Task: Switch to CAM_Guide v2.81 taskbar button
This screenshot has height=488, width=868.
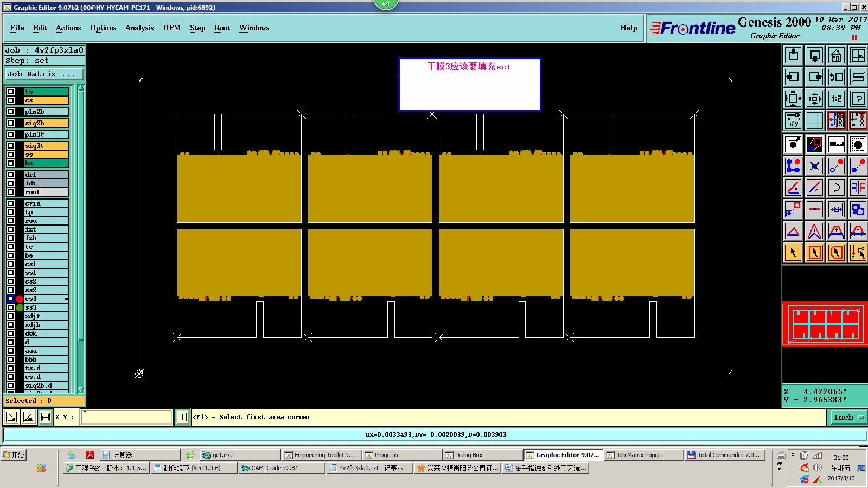Action: (x=282, y=468)
